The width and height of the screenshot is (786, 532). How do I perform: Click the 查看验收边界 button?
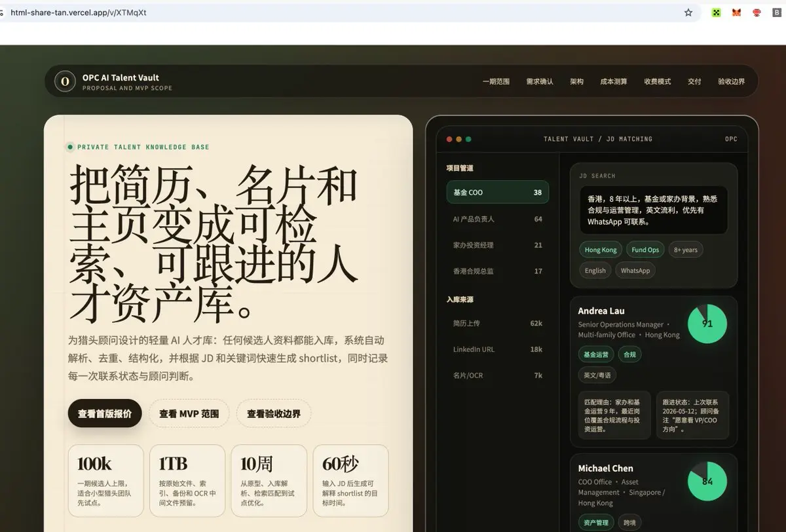coord(274,413)
